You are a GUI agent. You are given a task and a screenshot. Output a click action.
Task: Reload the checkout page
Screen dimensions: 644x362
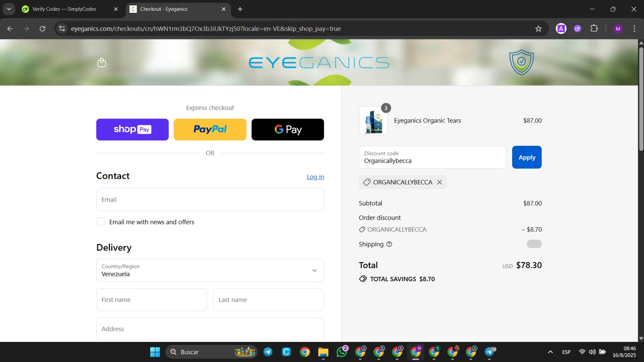point(43,29)
